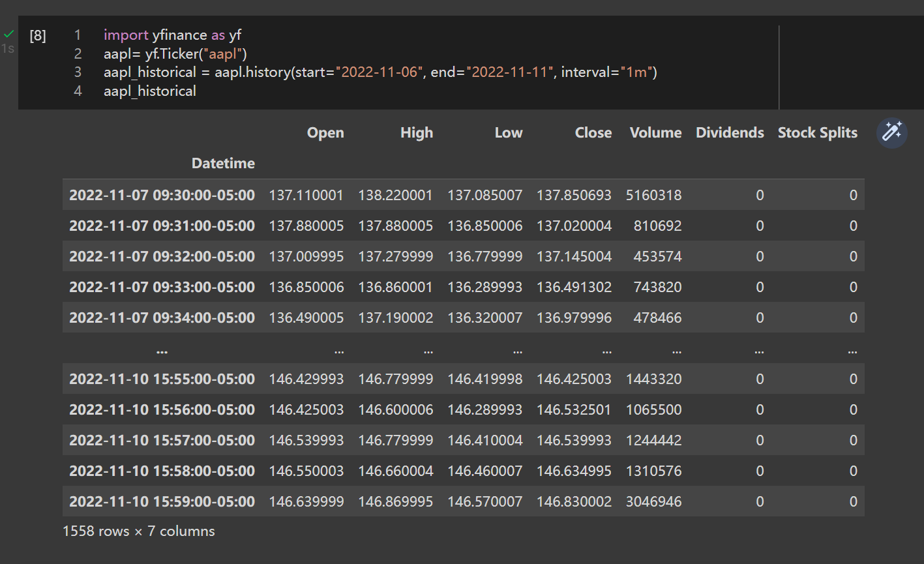Viewport: 924px width, 564px height.
Task: Click the import yfinance code line
Action: (172, 35)
